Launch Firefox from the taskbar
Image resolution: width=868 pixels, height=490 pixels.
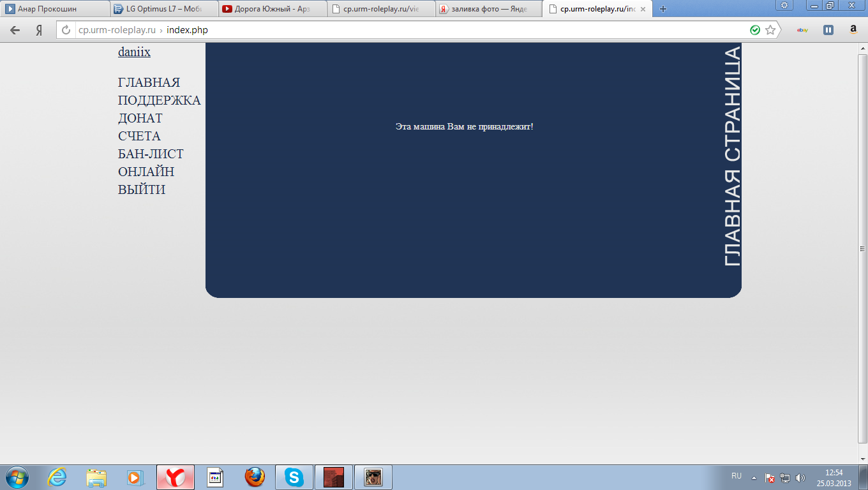tap(255, 477)
